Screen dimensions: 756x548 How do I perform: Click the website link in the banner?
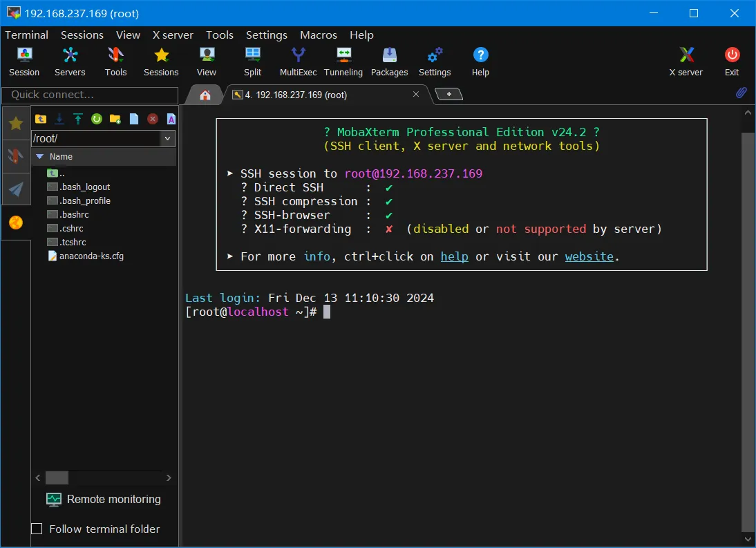click(x=589, y=256)
